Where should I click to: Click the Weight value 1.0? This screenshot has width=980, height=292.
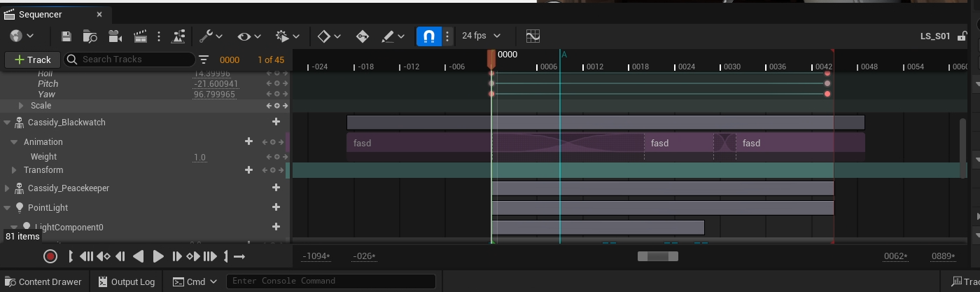point(199,158)
